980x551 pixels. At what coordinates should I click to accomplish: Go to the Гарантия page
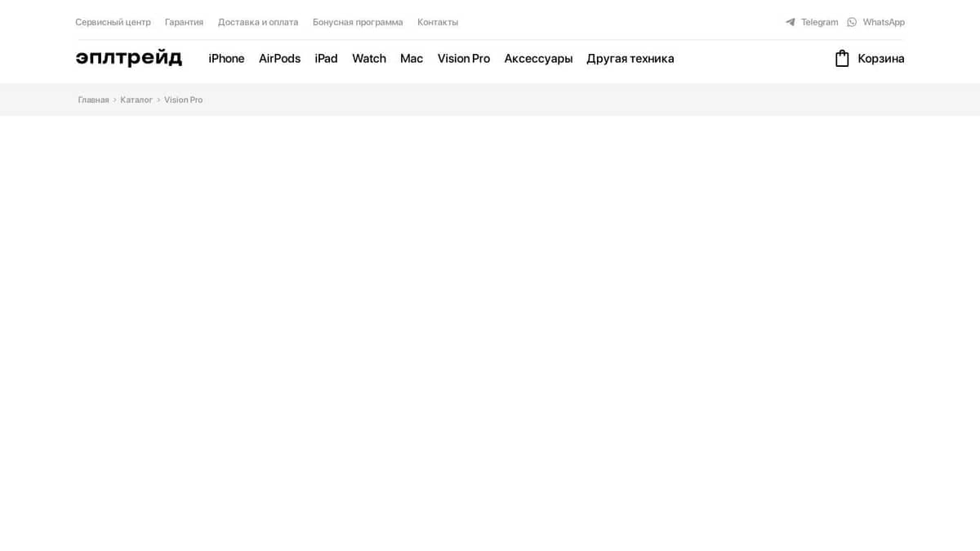click(x=184, y=22)
